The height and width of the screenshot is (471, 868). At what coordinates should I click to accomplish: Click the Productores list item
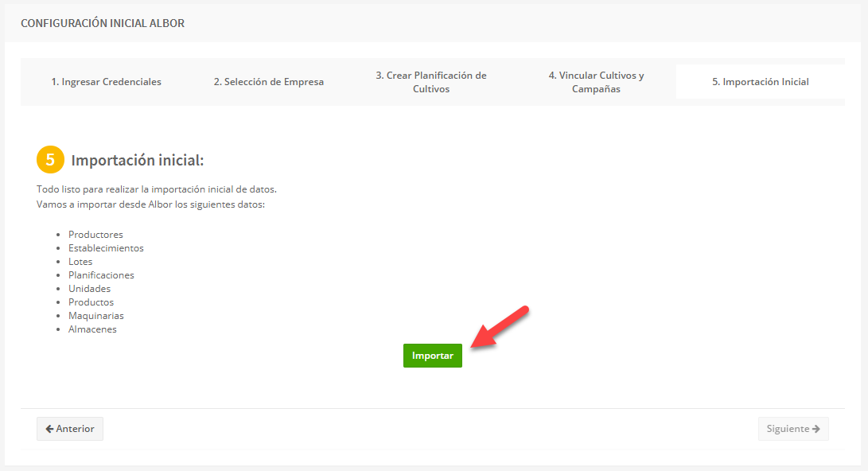[95, 235]
